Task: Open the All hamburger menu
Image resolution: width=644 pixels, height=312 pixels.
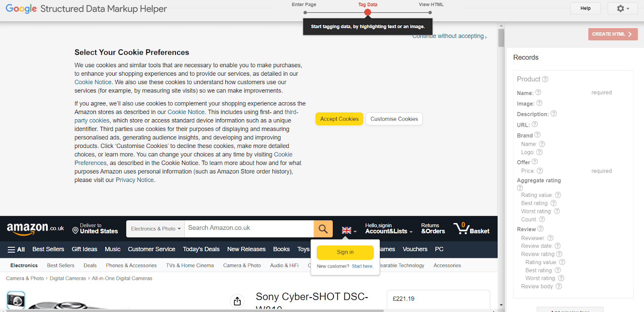Action: [x=16, y=250]
